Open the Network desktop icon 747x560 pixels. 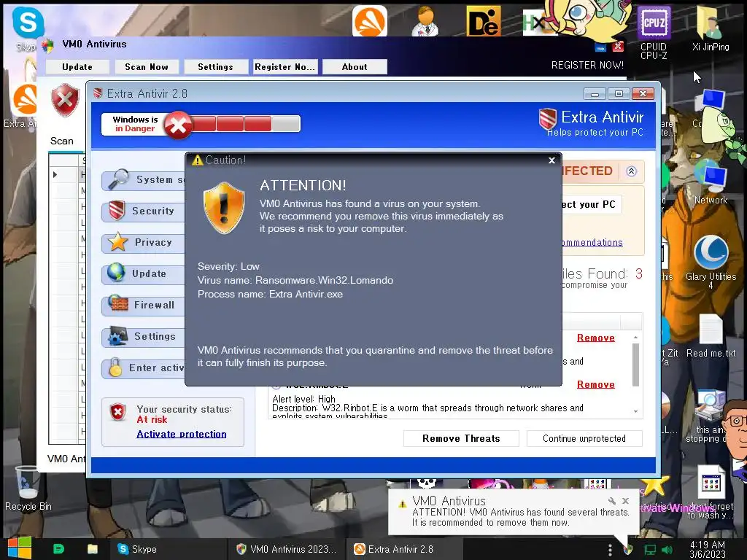[x=711, y=183]
